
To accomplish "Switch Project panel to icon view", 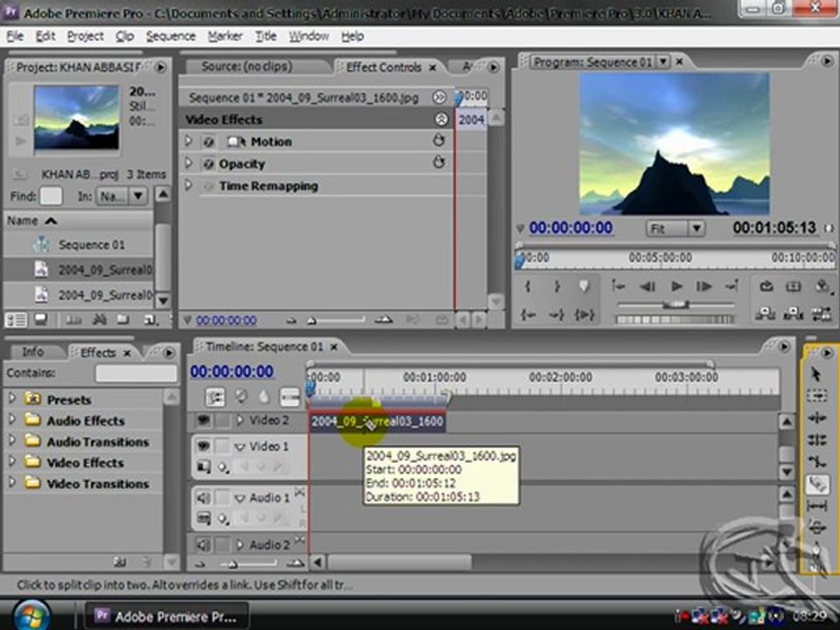I will click(40, 320).
